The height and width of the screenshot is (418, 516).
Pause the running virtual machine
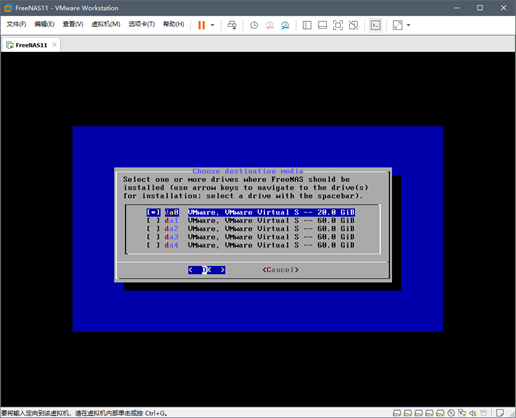pyautogui.click(x=201, y=25)
